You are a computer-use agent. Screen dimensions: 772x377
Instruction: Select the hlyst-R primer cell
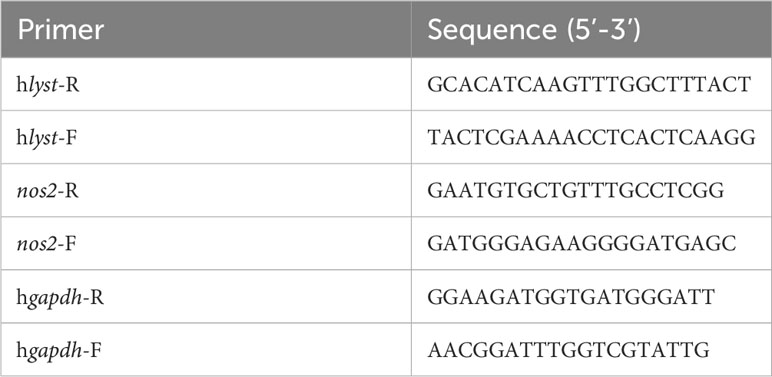(x=206, y=84)
